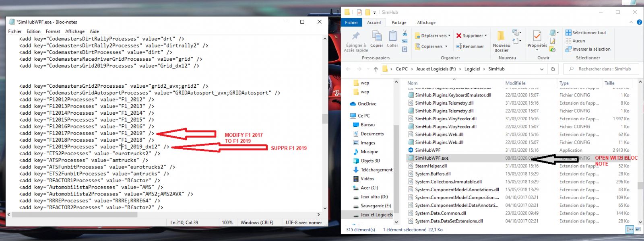Click the Renommer button in Explorer ribbon

tap(470, 46)
